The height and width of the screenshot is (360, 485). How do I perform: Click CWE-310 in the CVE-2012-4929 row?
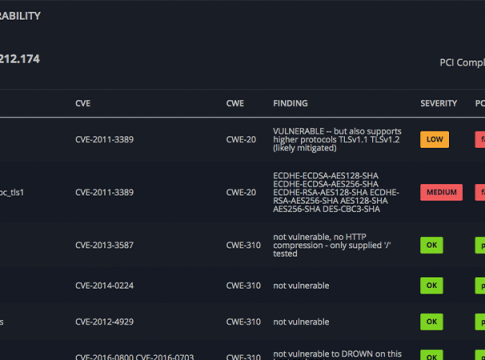(x=243, y=322)
